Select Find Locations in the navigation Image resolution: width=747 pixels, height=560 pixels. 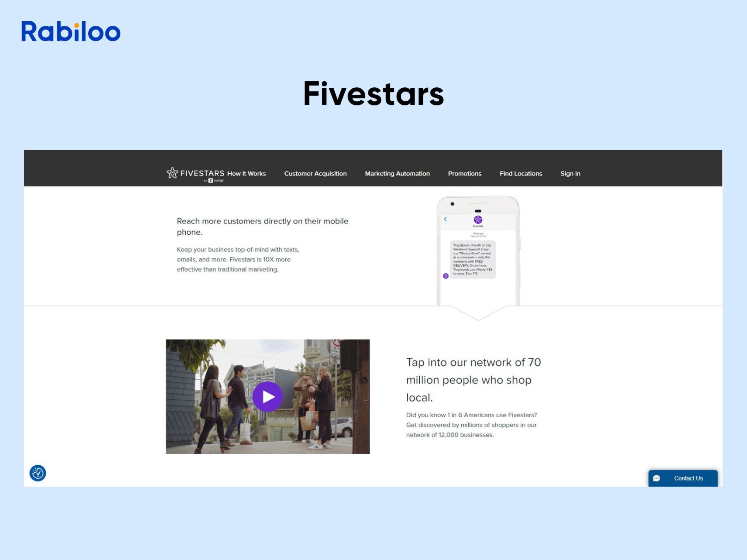point(520,174)
